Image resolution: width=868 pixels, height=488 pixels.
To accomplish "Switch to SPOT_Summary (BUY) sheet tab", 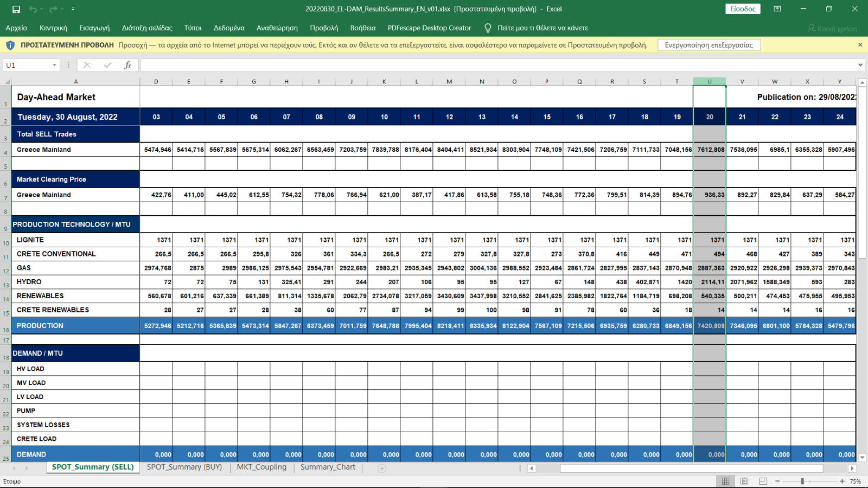I will click(184, 467).
